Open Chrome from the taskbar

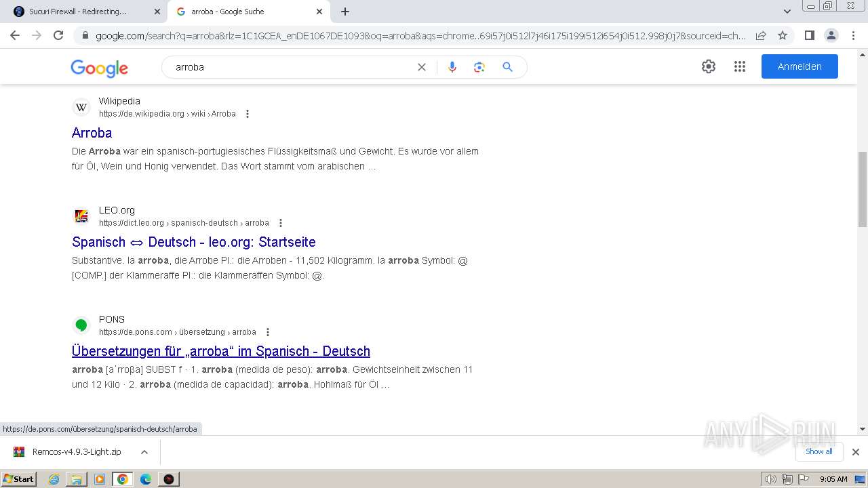click(x=123, y=479)
